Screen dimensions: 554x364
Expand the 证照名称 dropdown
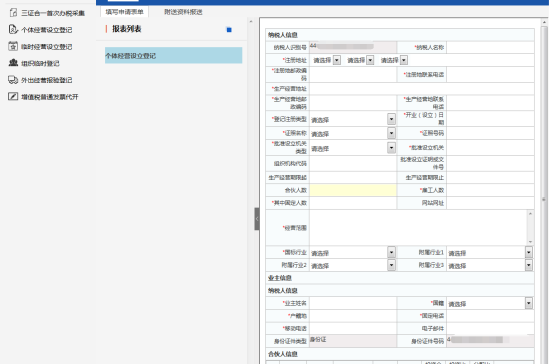coord(391,133)
